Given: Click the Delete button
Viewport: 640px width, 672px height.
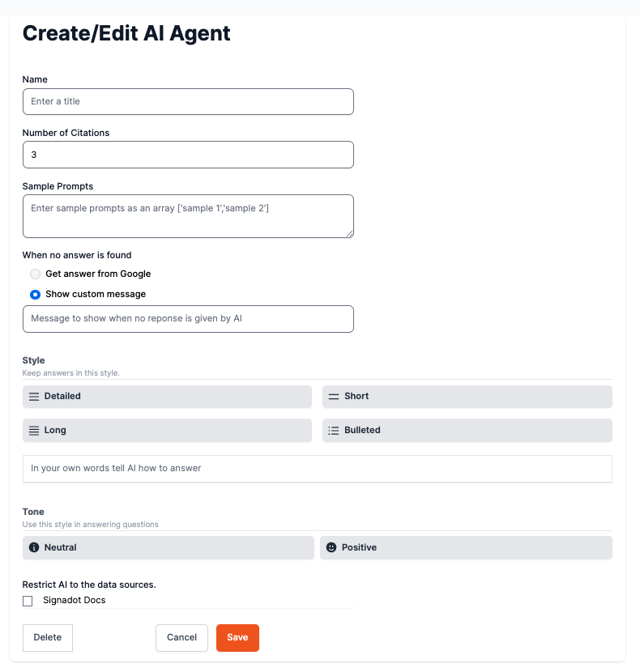Looking at the screenshot, I should [48, 638].
